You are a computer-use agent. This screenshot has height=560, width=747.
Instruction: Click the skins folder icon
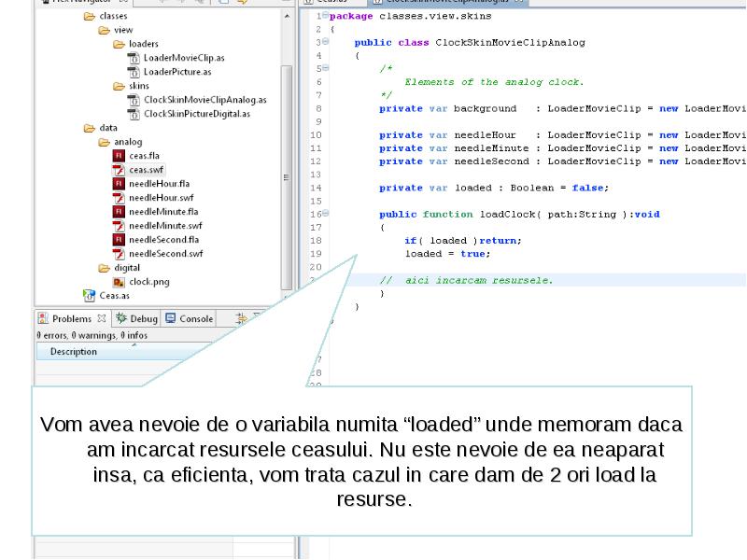[120, 86]
